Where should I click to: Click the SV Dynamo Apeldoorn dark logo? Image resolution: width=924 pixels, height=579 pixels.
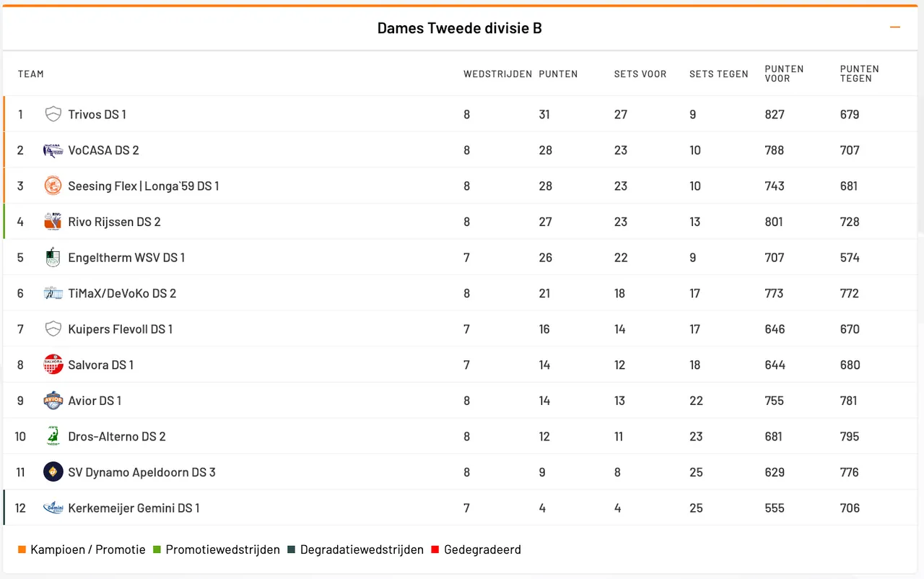click(x=53, y=472)
